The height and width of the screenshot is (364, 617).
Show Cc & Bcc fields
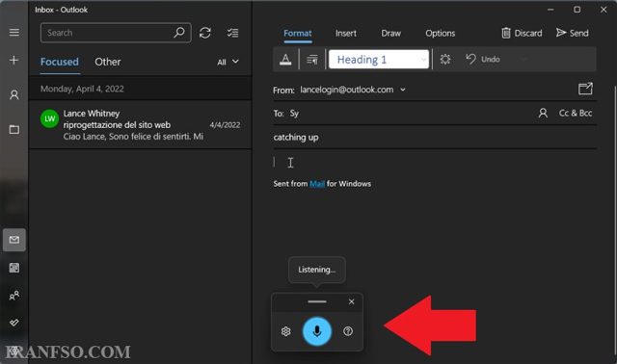click(576, 114)
